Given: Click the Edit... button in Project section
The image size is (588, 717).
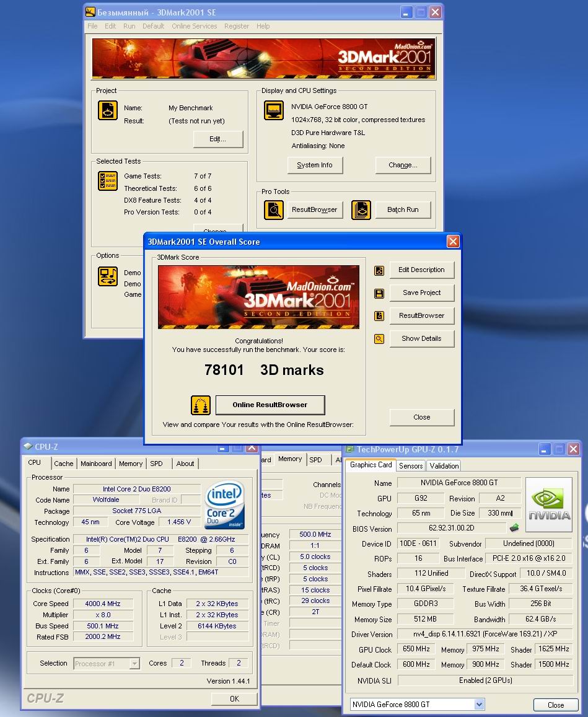Looking at the screenshot, I should pos(217,139).
